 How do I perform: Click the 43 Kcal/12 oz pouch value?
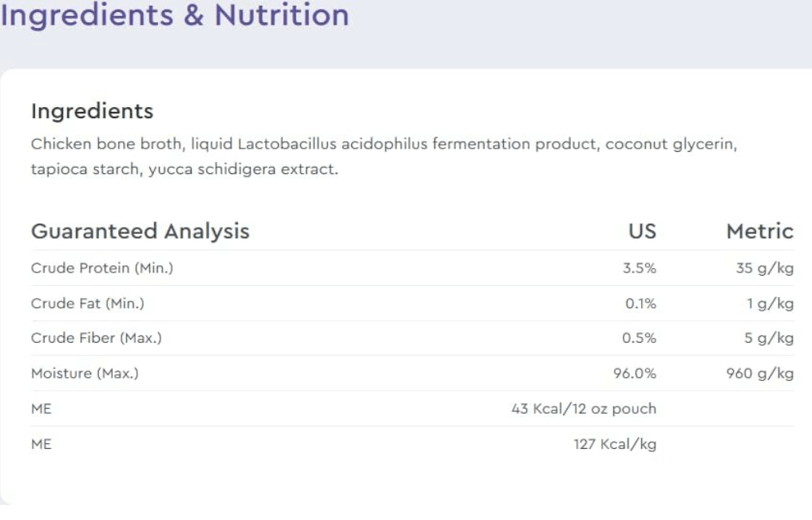tap(584, 409)
